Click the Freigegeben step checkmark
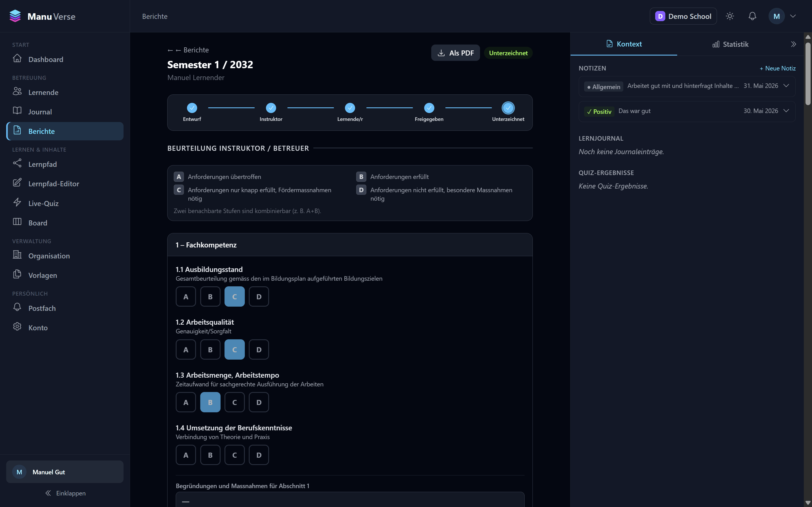Screen dimensions: 812x507 [x=429, y=108]
